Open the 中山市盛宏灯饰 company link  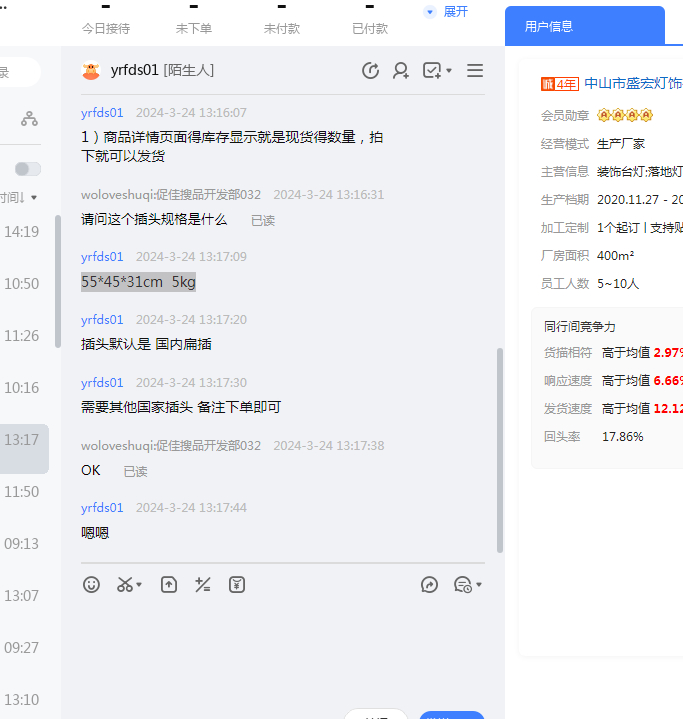point(632,83)
